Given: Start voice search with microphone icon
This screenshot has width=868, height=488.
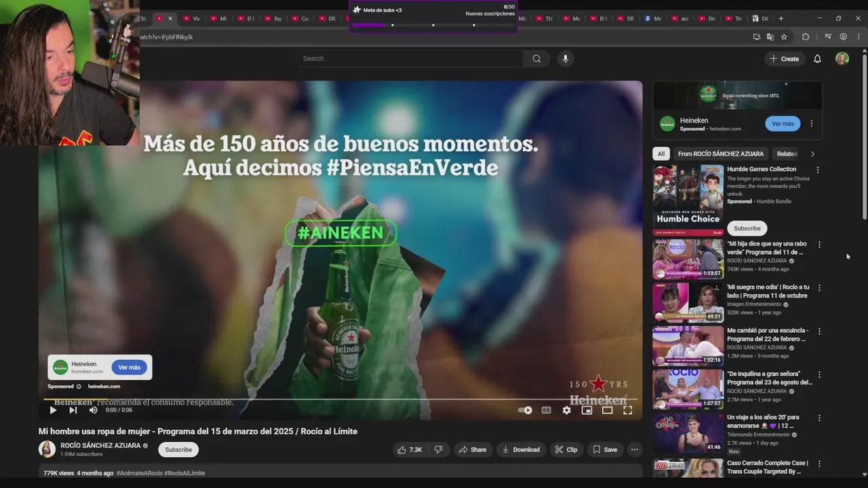Looking at the screenshot, I should coord(565,58).
